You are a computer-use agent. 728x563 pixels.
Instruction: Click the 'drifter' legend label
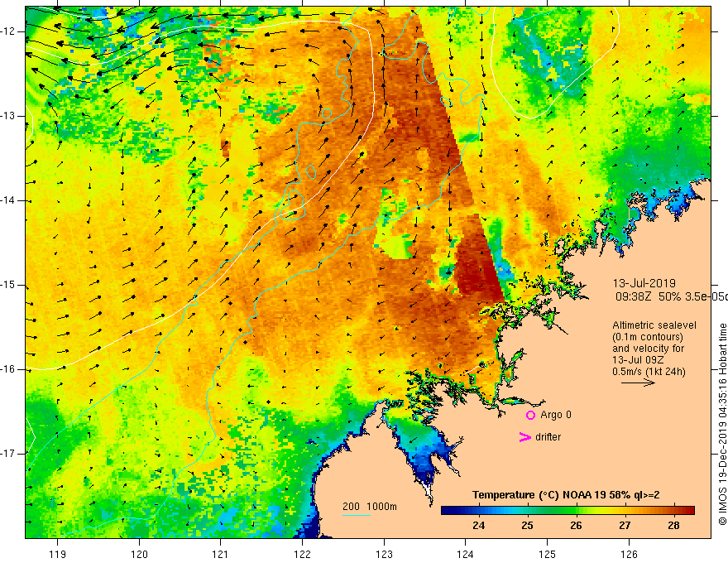click(x=548, y=437)
